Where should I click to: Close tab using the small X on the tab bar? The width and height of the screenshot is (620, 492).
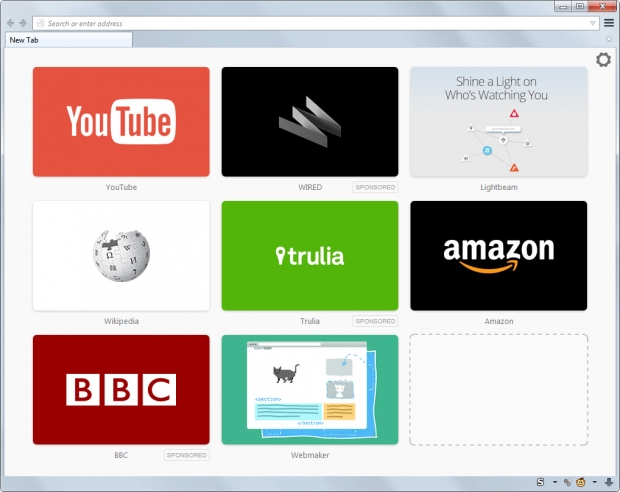click(x=609, y=39)
